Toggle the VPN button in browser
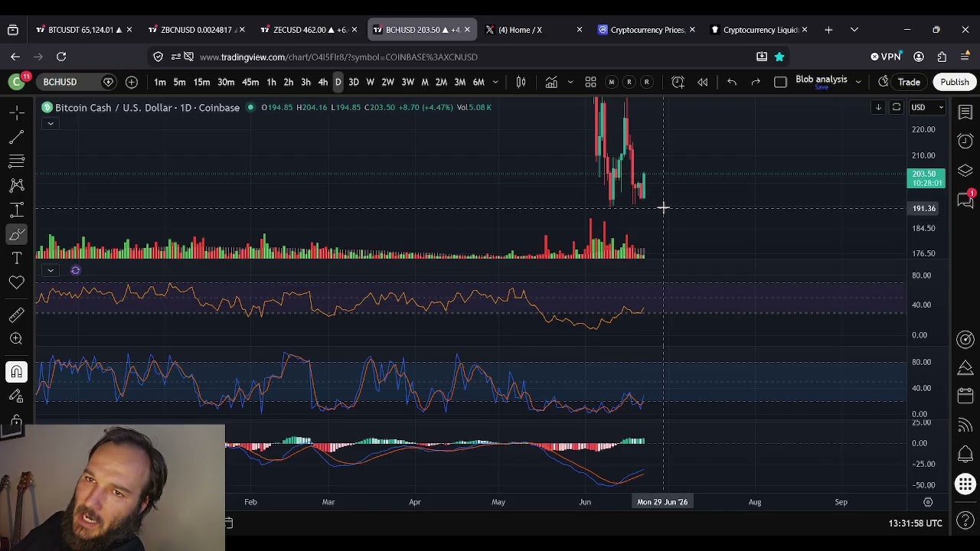Image resolution: width=980 pixels, height=551 pixels. coord(886,57)
